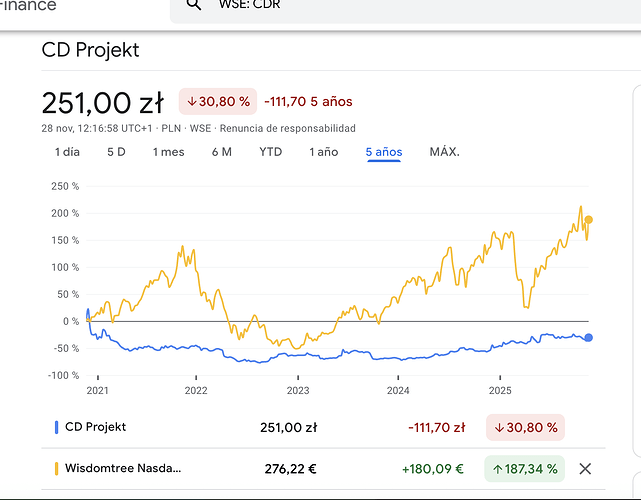Open the Renuncia de responsabilidad link
Image resolution: width=641 pixels, height=500 pixels.
pos(287,128)
